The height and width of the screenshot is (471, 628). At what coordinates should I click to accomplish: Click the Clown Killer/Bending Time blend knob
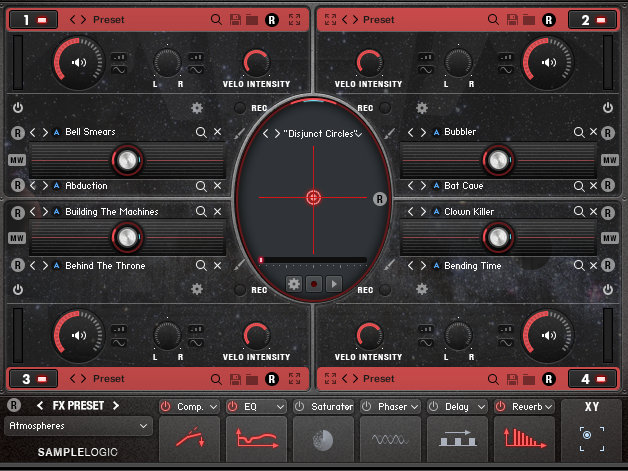pyautogui.click(x=498, y=238)
